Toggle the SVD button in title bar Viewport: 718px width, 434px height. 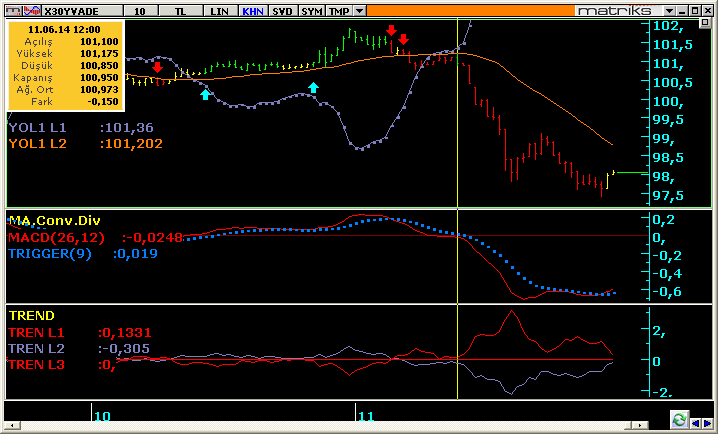point(283,10)
